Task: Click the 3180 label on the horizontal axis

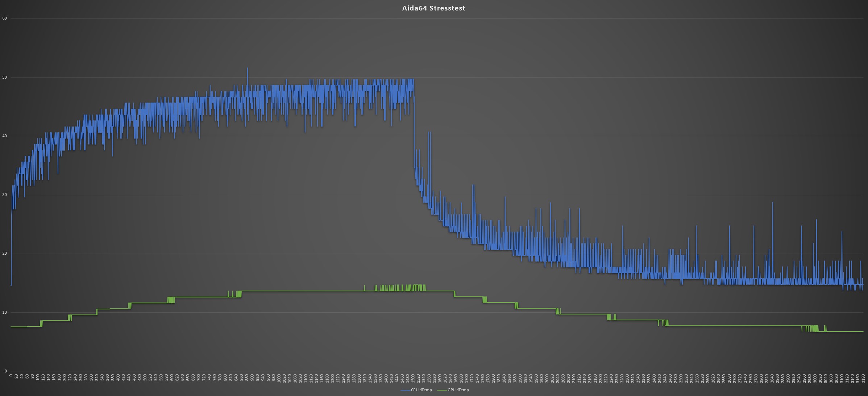Action: [863, 378]
